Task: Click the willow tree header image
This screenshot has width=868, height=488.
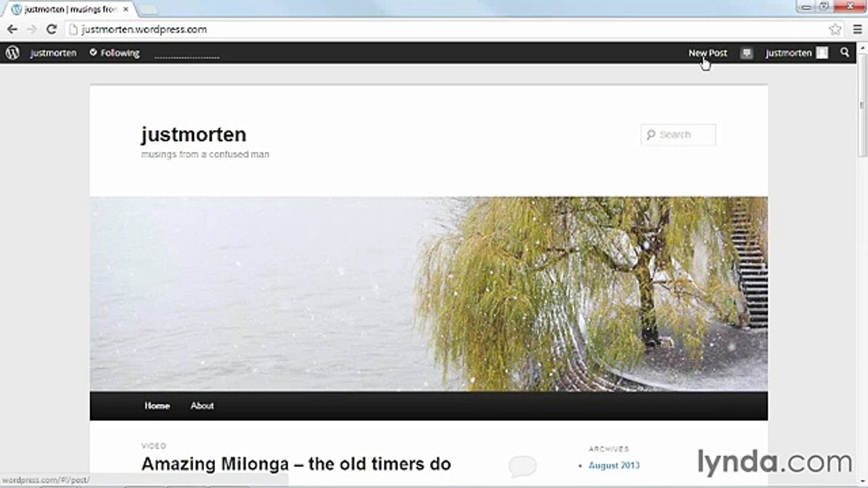Action: pos(429,293)
